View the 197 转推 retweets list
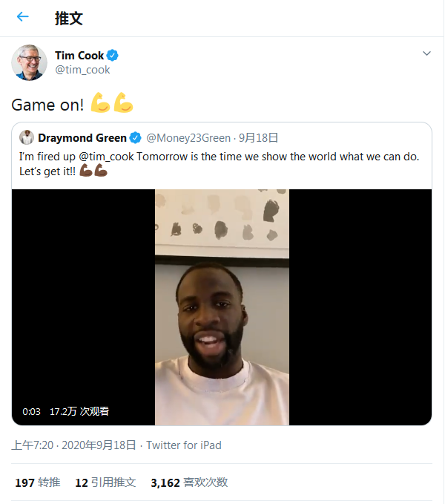 click(x=37, y=482)
